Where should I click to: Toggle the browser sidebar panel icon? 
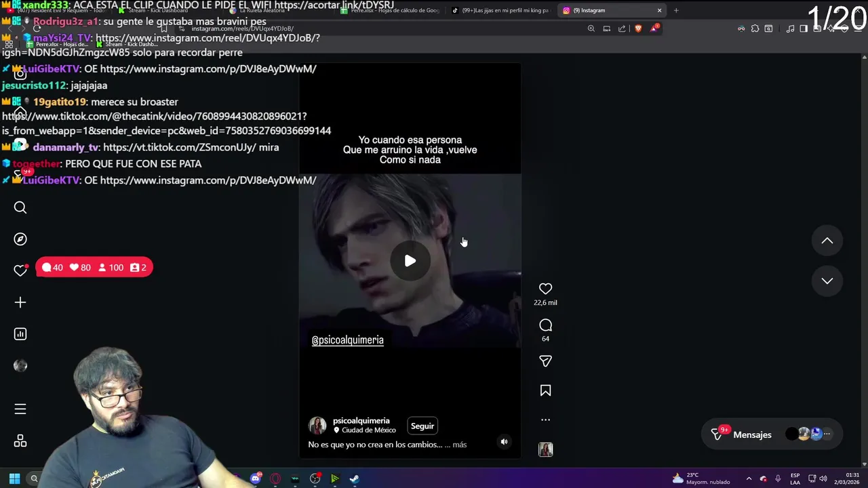(x=804, y=28)
